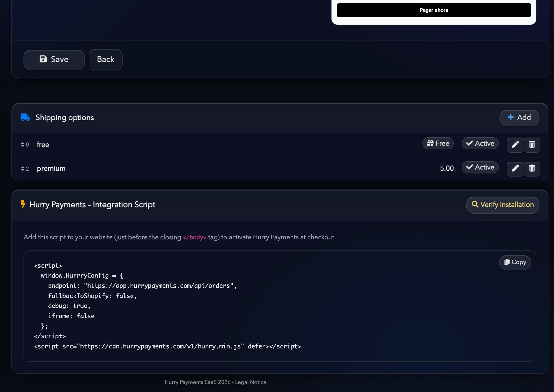Verify installation of the script

pos(503,205)
